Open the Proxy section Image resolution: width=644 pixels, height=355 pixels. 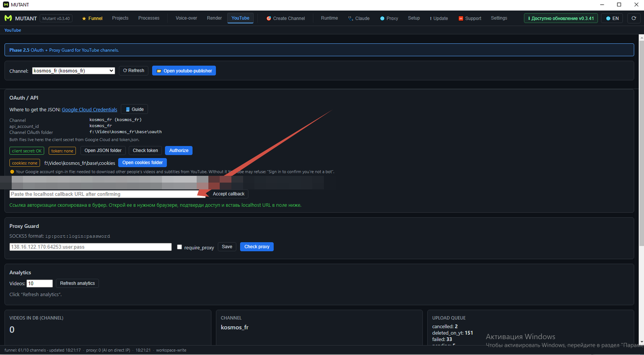click(389, 18)
